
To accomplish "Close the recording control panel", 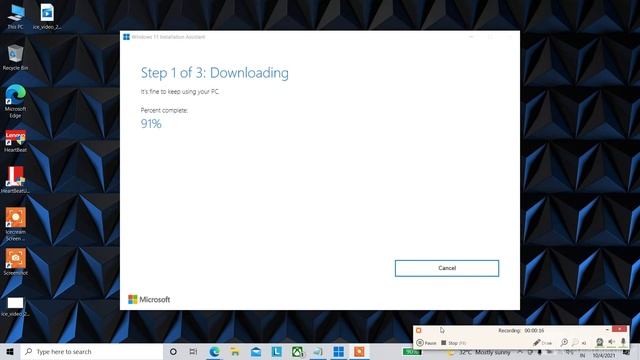I will [x=620, y=329].
